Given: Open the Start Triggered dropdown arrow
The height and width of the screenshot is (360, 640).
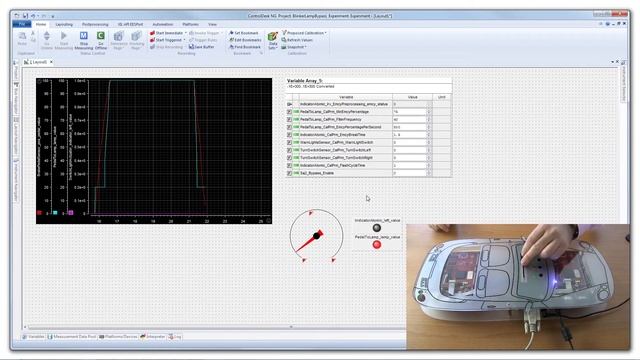Looking at the screenshot, I should (x=184, y=40).
